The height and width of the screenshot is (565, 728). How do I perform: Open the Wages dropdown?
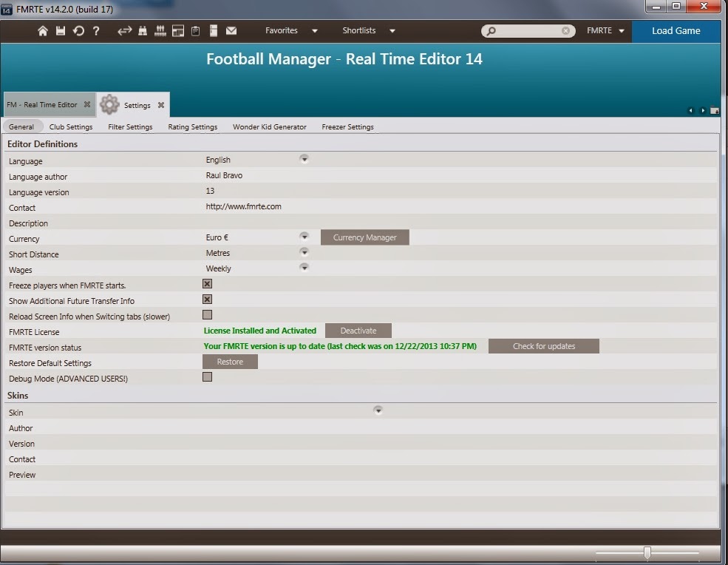pyautogui.click(x=304, y=267)
